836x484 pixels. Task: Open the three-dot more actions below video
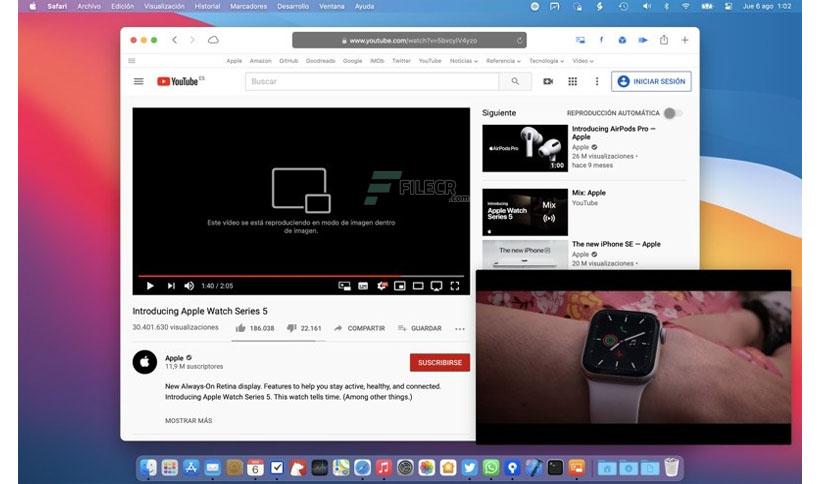460,329
